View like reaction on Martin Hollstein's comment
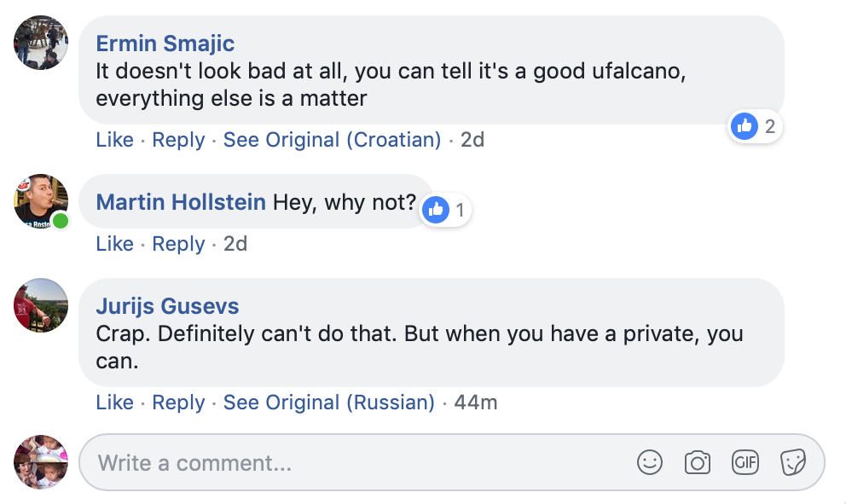Image resolution: width=846 pixels, height=504 pixels. point(446,210)
